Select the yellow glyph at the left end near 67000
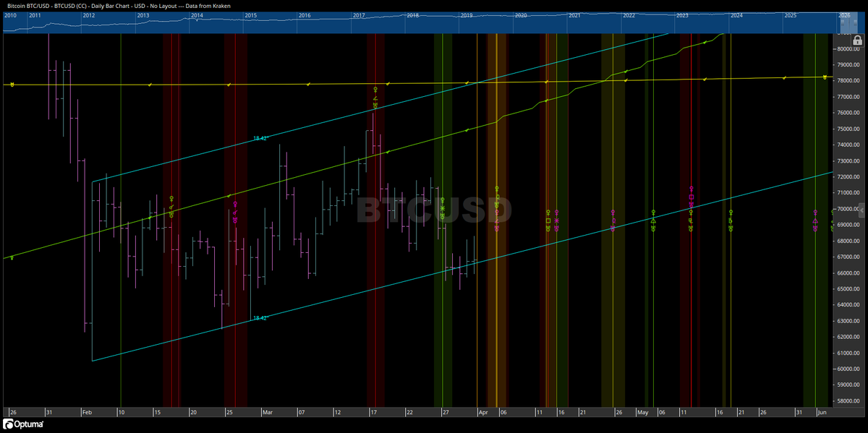 point(12,258)
